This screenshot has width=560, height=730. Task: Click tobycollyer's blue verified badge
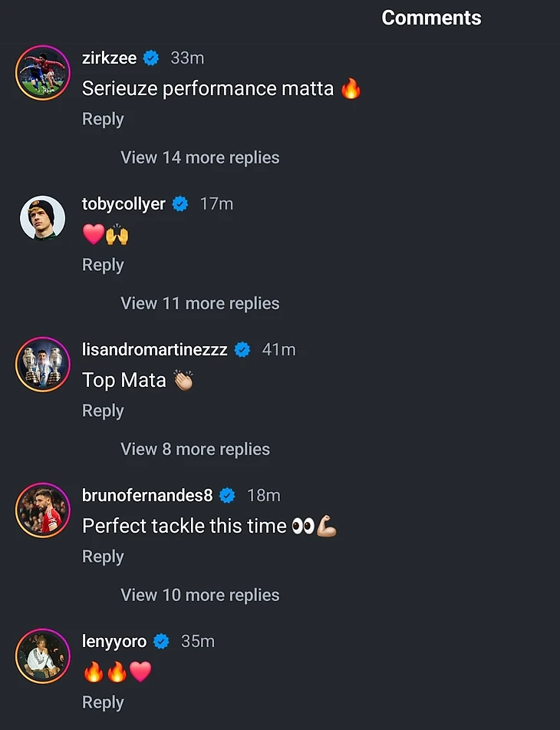180,204
